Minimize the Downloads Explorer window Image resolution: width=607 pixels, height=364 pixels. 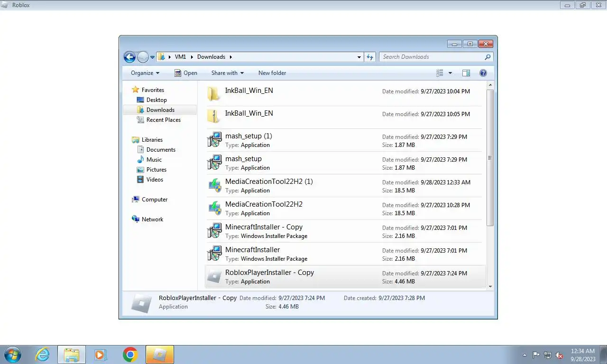coord(454,44)
